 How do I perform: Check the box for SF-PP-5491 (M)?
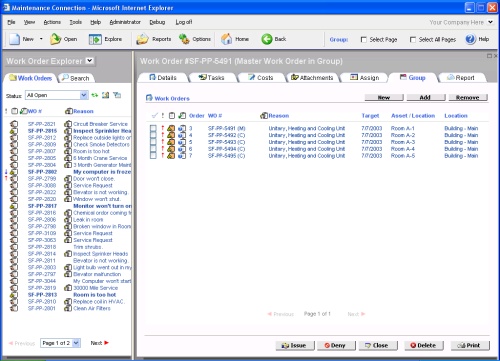(x=153, y=128)
